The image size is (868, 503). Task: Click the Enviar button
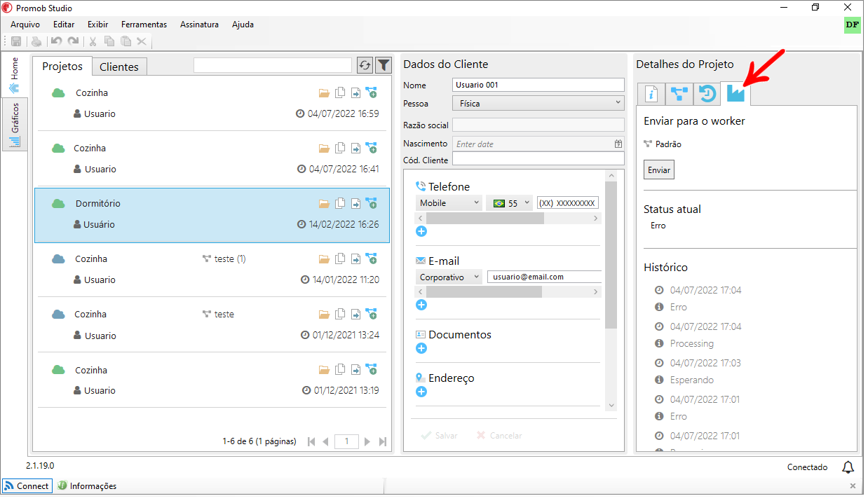pyautogui.click(x=659, y=170)
